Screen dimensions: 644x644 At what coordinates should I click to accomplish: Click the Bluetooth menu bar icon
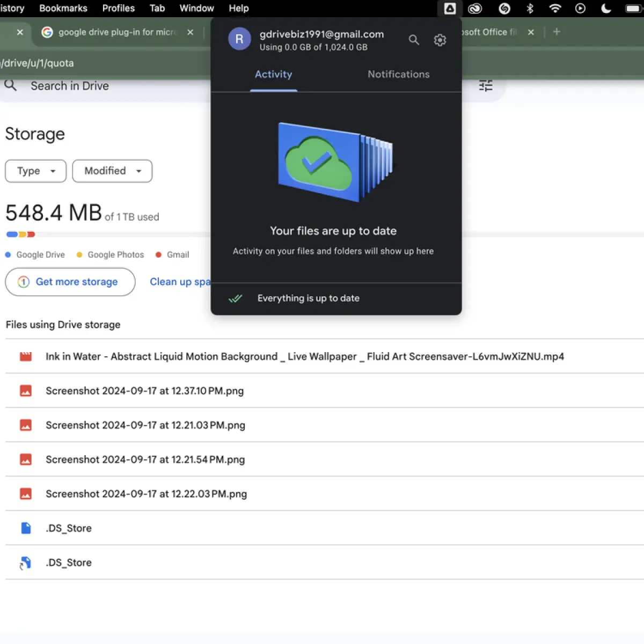point(530,8)
